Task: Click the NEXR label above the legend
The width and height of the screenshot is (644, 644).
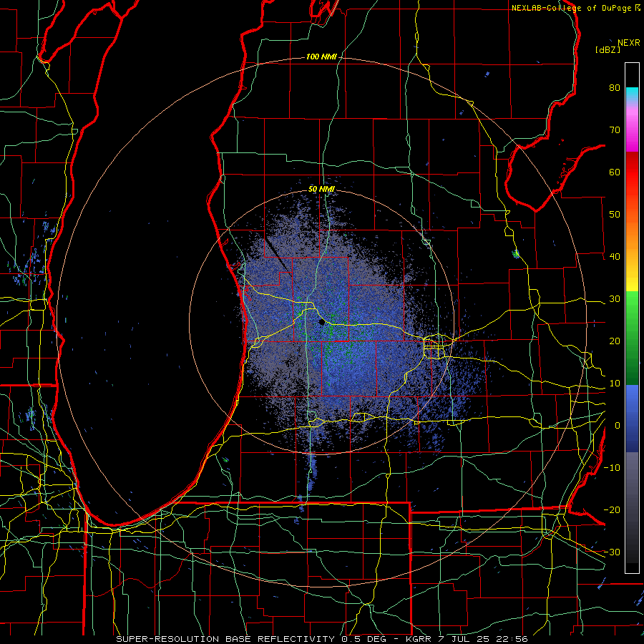Action: pos(629,42)
